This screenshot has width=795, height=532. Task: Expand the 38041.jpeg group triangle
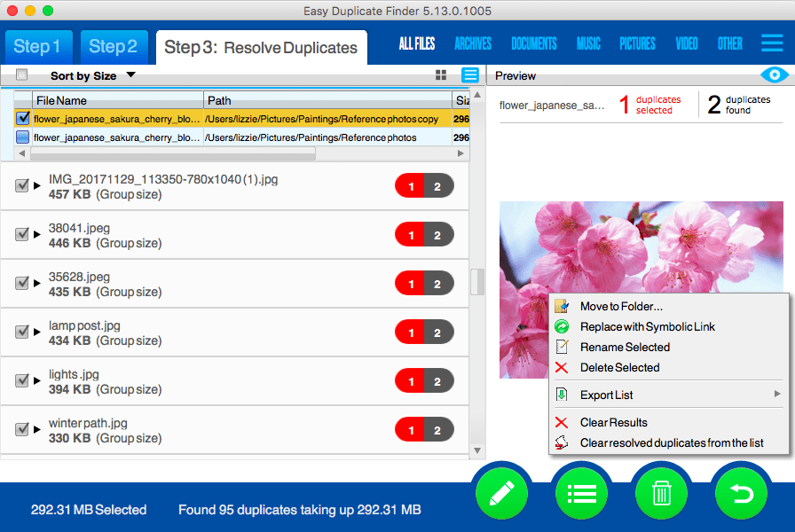click(37, 234)
